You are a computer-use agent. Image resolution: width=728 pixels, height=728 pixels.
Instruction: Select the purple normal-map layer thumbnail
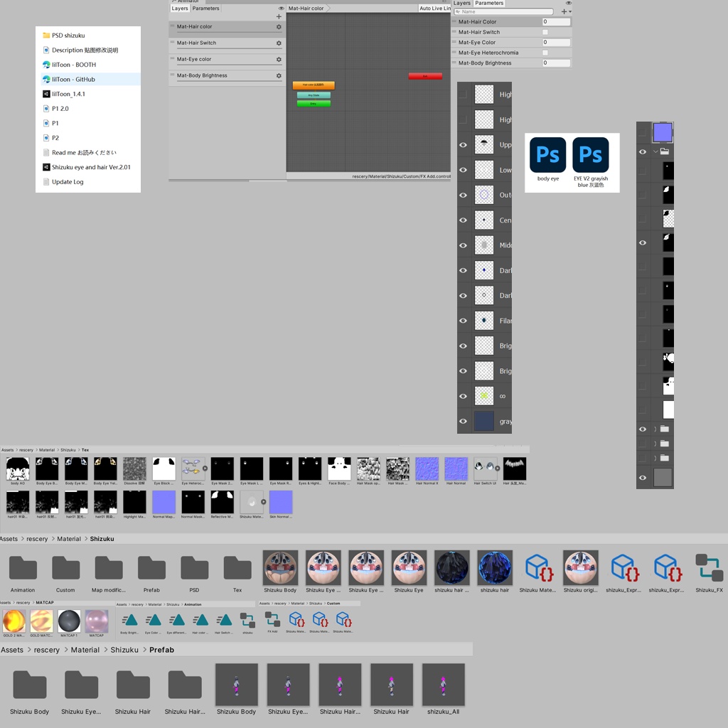[663, 132]
